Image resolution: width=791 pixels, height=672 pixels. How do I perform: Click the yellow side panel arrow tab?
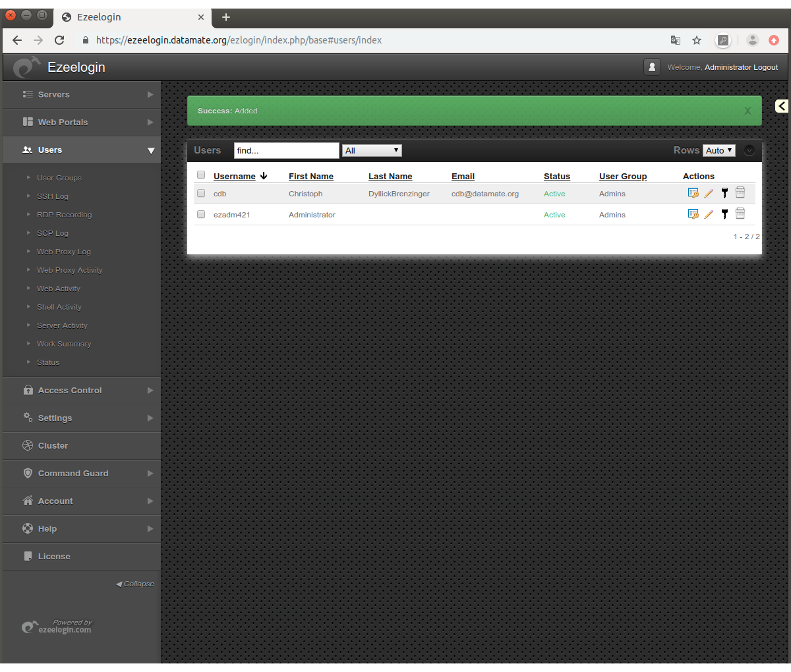782,106
